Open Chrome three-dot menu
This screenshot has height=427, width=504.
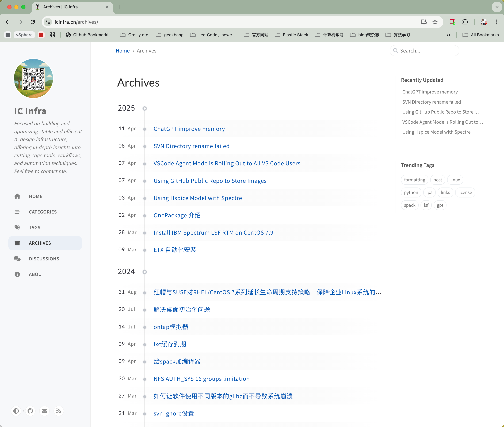coord(496,22)
